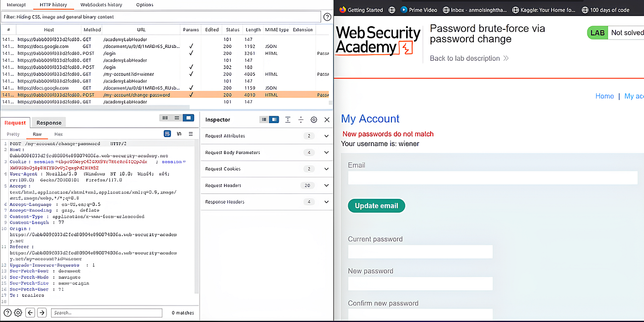Collapse all Inspector sections icon
This screenshot has height=322, width=644.
tap(300, 119)
